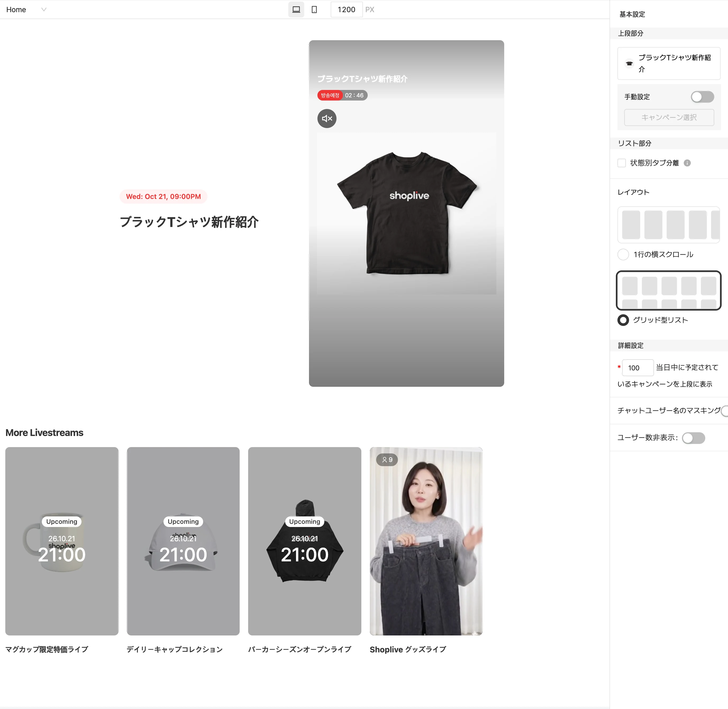Viewport: 728px width, 709px height.
Task: Select グリッド型リスト radio option
Action: (x=623, y=320)
